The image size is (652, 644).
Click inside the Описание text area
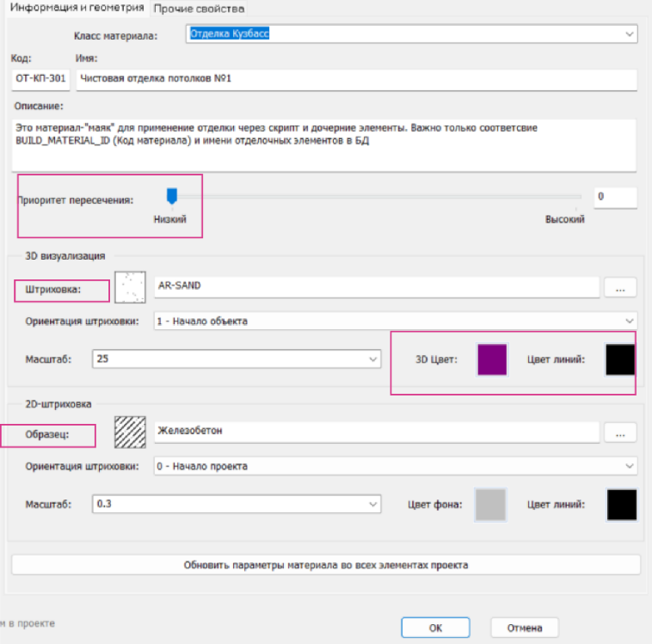pyautogui.click(x=324, y=144)
